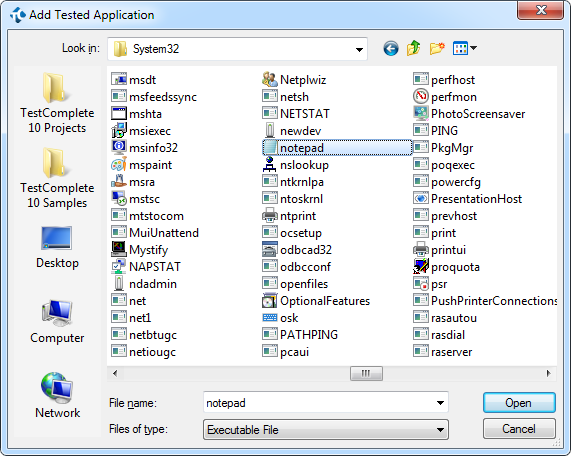Select the perfmon file icon
Image resolution: width=571 pixels, height=456 pixels.
(x=421, y=97)
